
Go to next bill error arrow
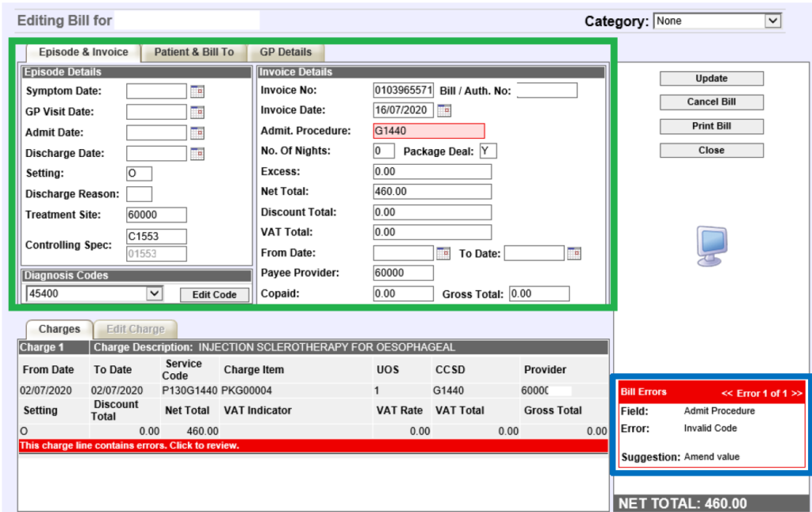point(796,393)
